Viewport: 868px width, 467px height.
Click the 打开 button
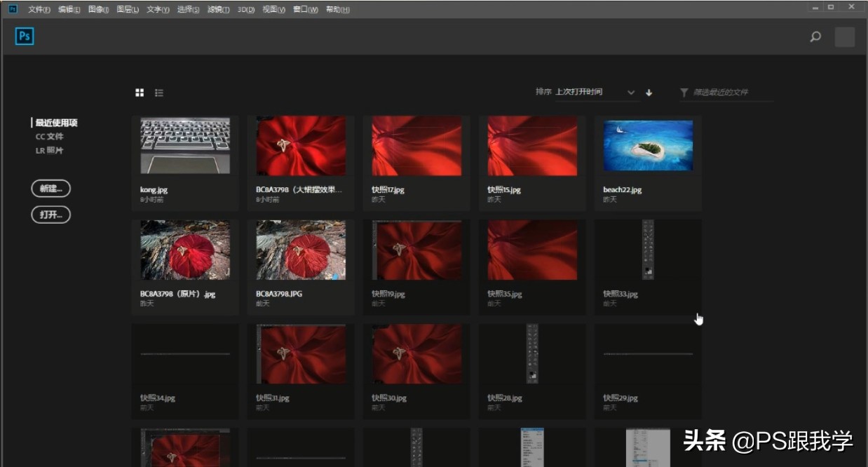tap(50, 215)
